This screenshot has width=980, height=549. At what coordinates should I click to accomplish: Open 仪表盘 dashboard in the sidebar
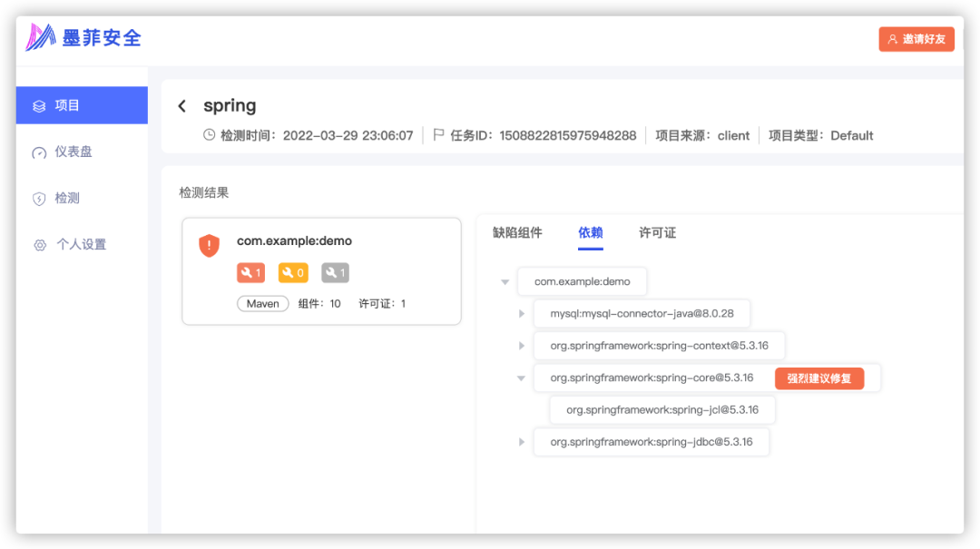click(x=73, y=152)
